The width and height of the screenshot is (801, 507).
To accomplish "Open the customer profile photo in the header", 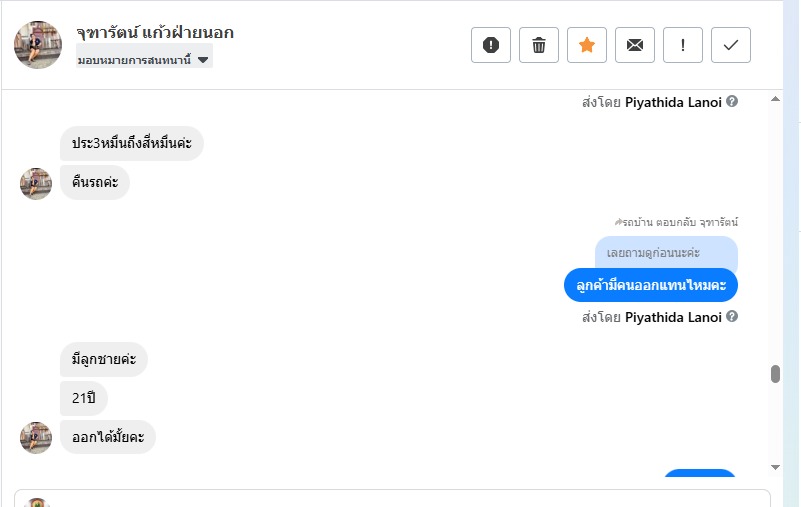I will (x=38, y=45).
